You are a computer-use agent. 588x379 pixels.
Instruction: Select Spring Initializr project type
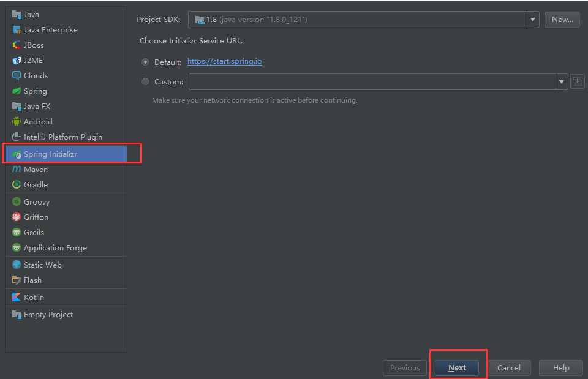[66, 154]
